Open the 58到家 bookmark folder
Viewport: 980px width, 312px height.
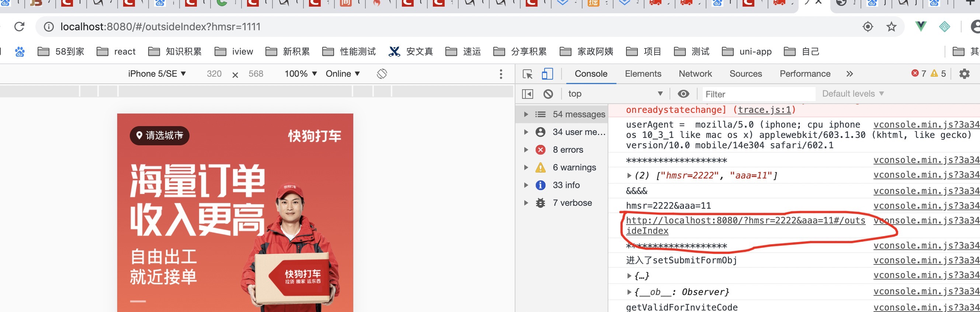tap(61, 51)
